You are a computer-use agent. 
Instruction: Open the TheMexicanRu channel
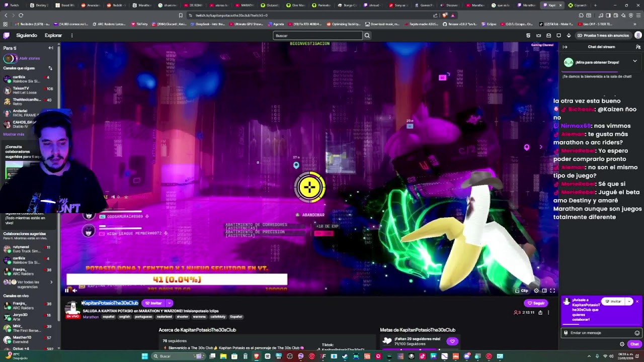pyautogui.click(x=29, y=101)
